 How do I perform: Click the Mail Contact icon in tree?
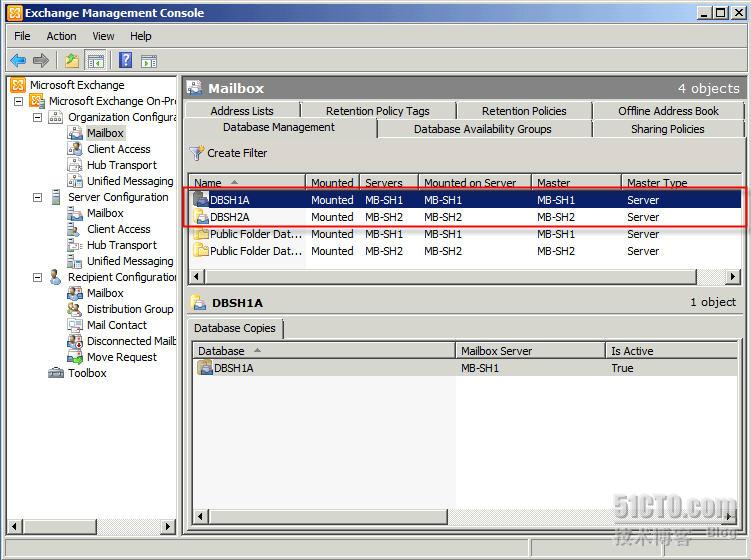75,325
